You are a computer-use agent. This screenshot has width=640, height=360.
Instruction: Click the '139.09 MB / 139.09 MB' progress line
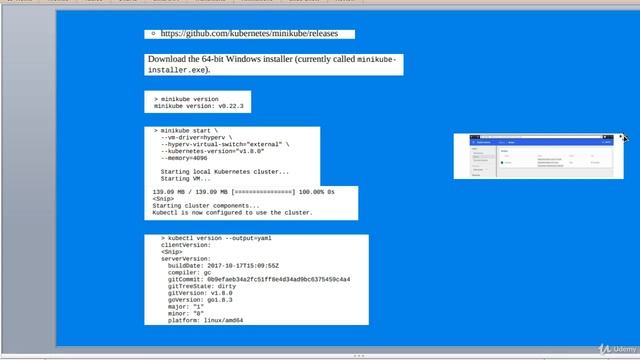click(x=243, y=192)
